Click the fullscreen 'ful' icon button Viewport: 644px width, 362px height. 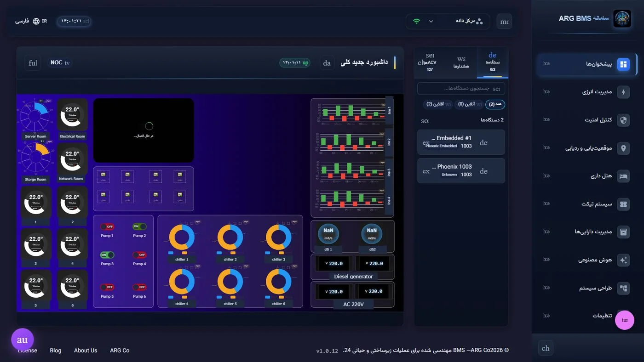click(x=33, y=63)
